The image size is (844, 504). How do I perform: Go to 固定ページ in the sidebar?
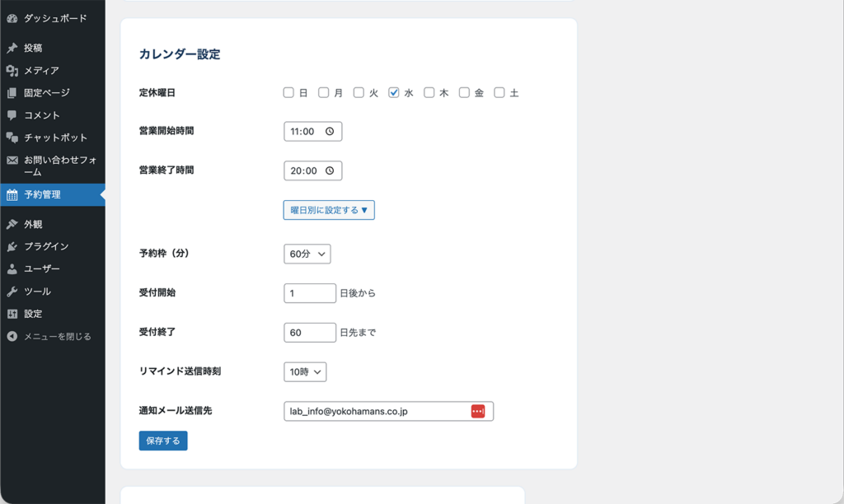tap(46, 93)
